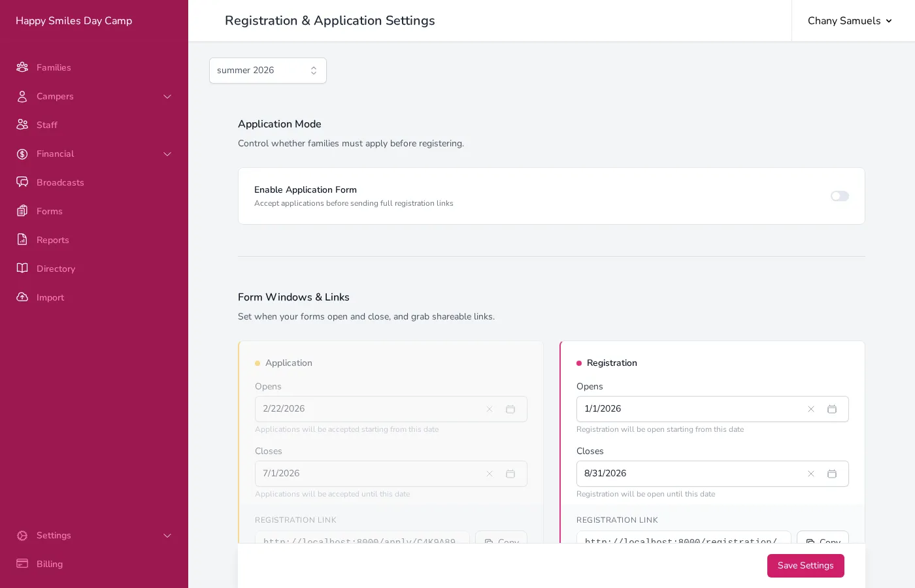Click Save Settings button
Screen dimensions: 915x588
click(806, 566)
